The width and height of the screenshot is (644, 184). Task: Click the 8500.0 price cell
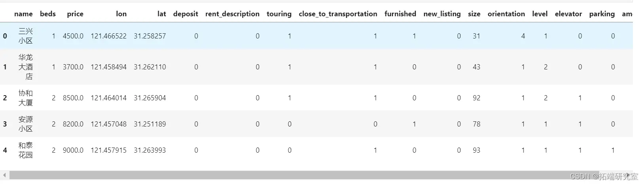(73, 98)
